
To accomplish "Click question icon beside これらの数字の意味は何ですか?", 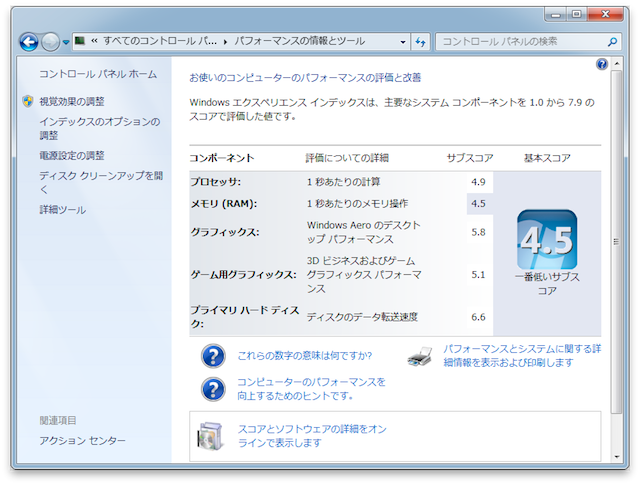I will point(213,356).
